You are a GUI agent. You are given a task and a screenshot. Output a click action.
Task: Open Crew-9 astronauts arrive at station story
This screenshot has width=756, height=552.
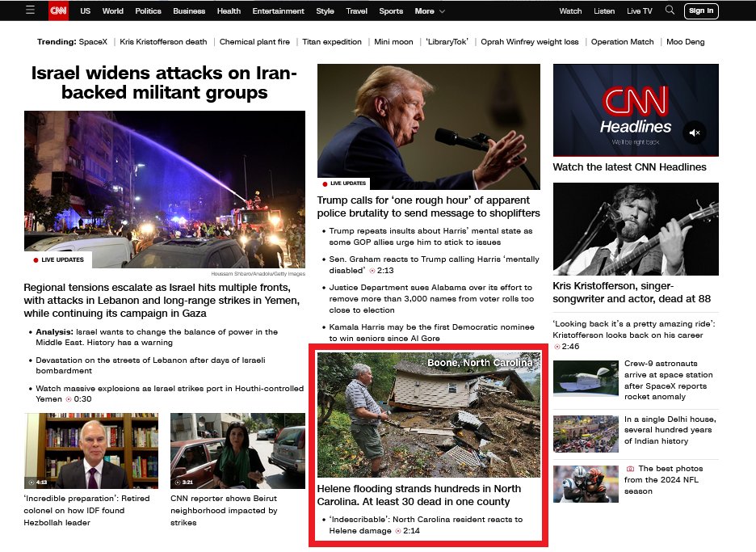coord(668,380)
